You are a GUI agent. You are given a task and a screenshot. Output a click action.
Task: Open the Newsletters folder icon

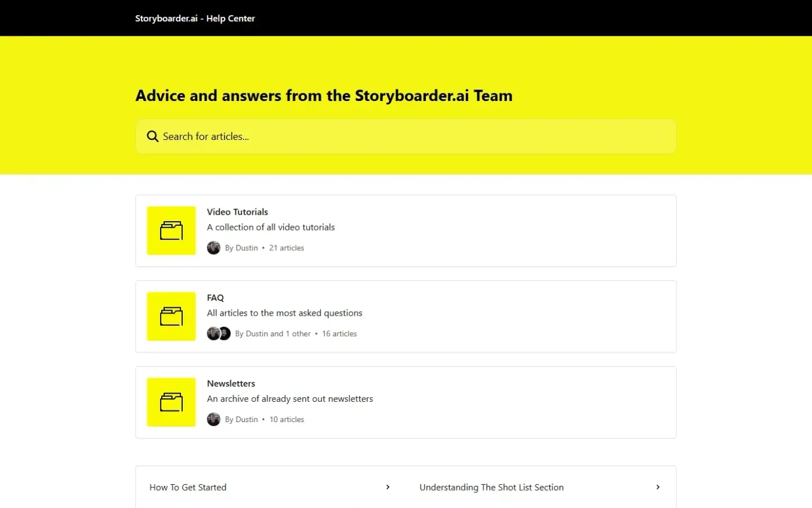(171, 402)
